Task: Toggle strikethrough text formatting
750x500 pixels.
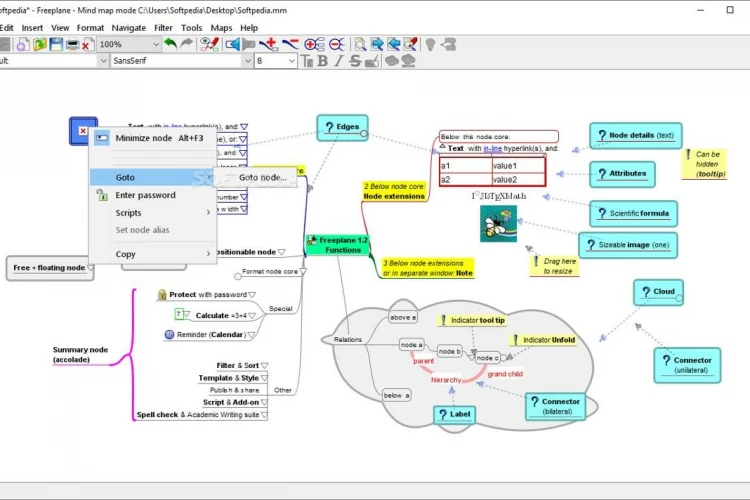Action: (354, 61)
